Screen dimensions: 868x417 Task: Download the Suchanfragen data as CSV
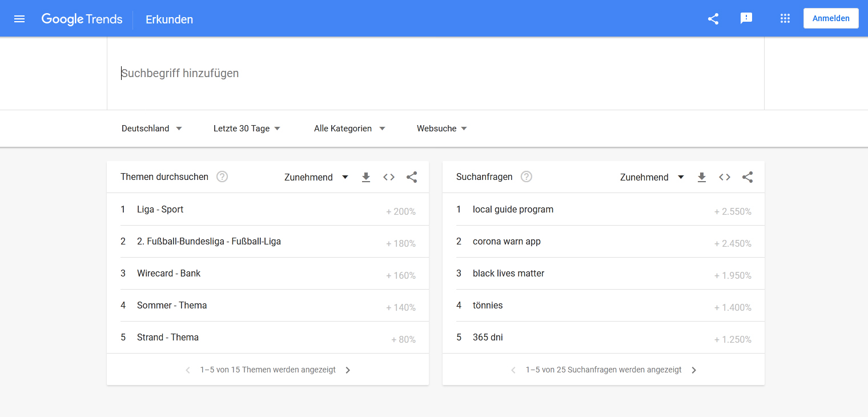pos(702,177)
